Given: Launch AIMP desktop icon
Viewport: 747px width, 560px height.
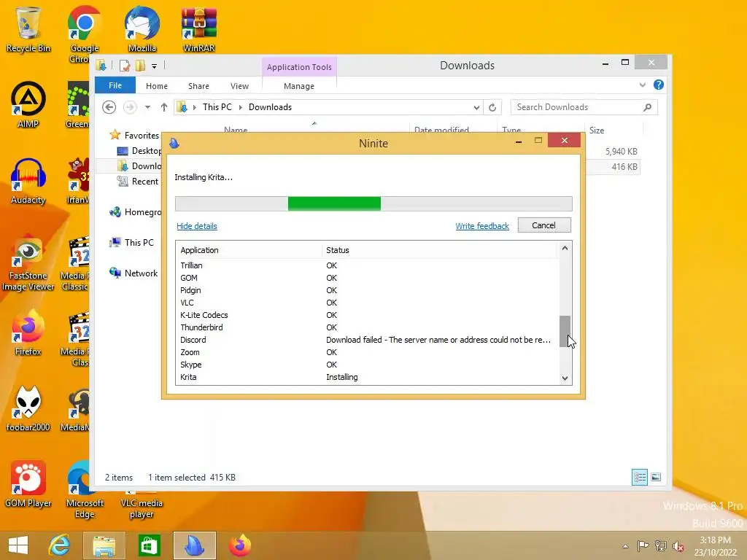Looking at the screenshot, I should pyautogui.click(x=28, y=105).
